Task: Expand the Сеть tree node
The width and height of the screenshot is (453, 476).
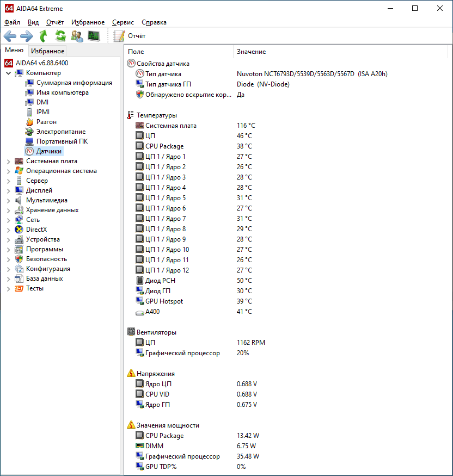Action: coord(9,220)
